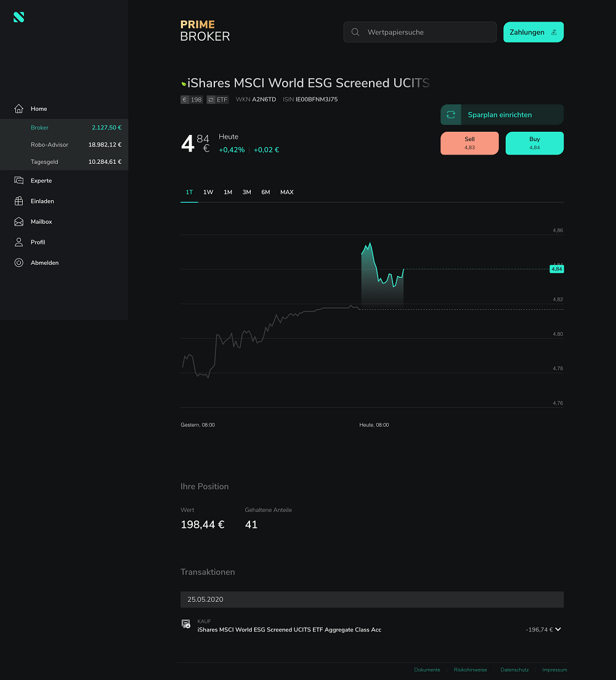Click the Kauf transaction receipt icon

click(x=185, y=624)
